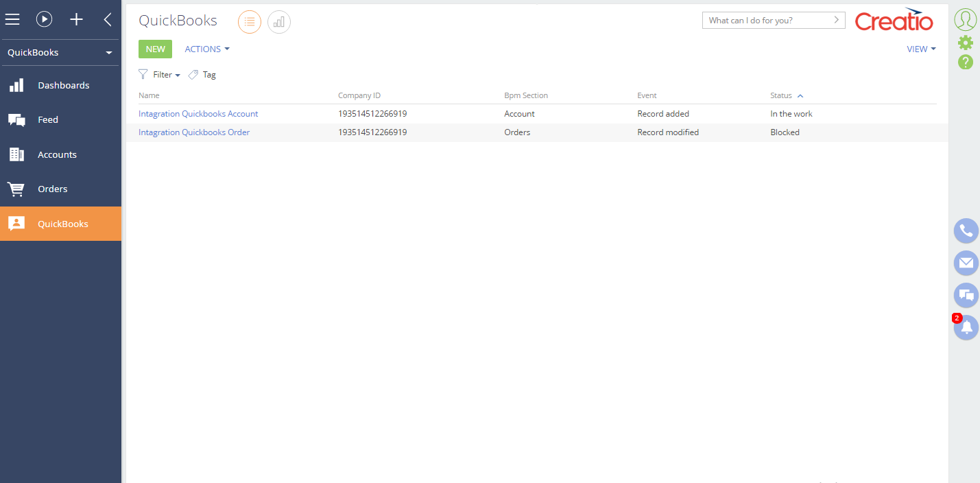Open the VIEW dropdown
The height and width of the screenshot is (483, 980).
920,49
